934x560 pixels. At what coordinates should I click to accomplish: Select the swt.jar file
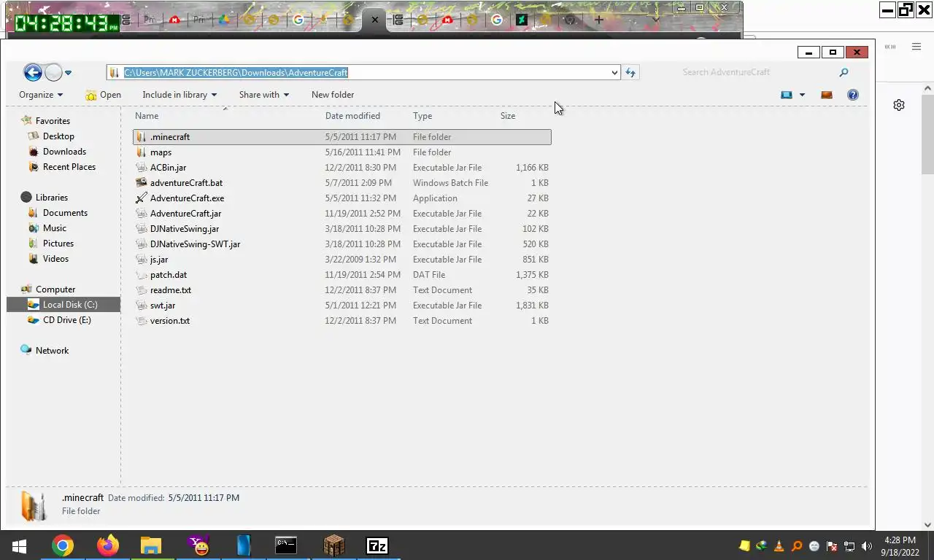point(341,306)
